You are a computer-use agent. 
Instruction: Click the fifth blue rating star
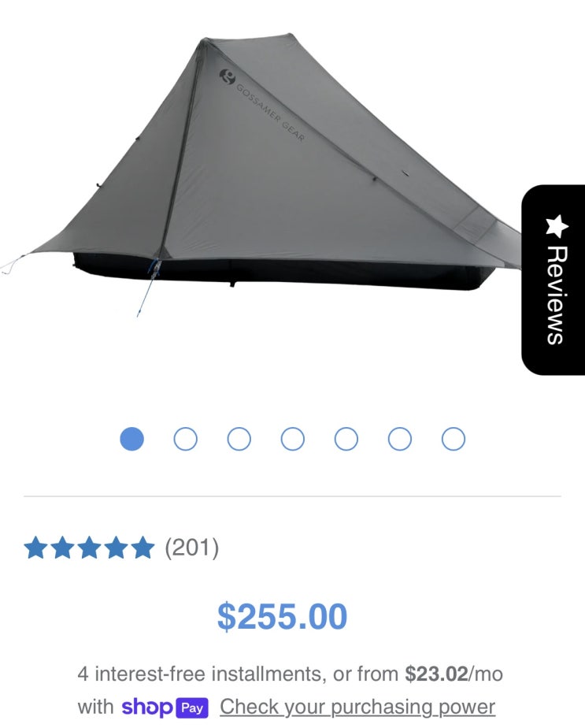click(x=143, y=548)
